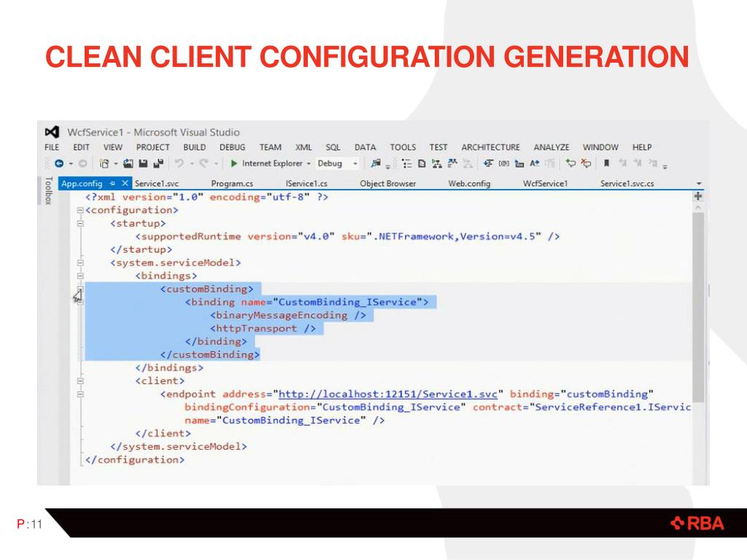747x560 pixels.
Task: Collapse the configuration element outline
Action: coord(80,210)
